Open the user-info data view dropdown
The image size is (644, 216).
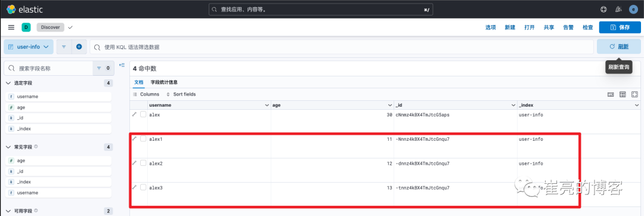coord(29,47)
